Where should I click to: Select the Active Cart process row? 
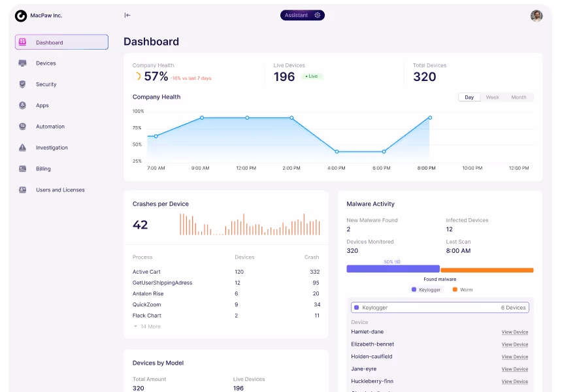(x=226, y=272)
